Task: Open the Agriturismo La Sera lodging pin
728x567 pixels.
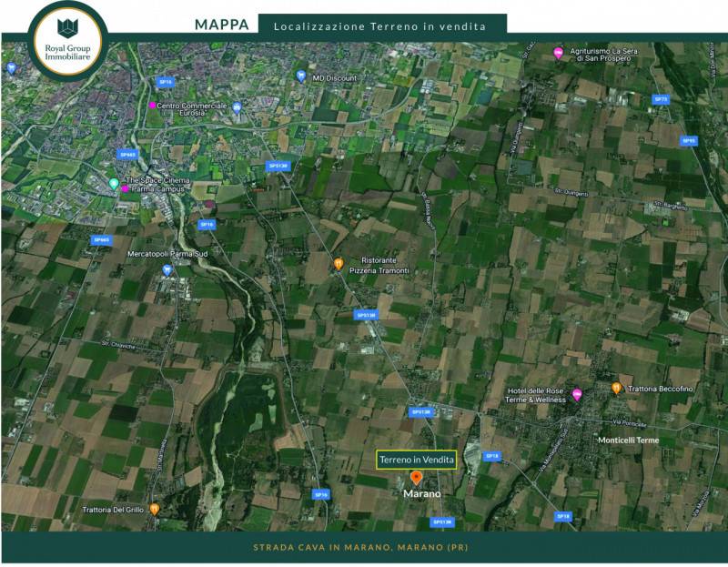Action: [x=559, y=54]
